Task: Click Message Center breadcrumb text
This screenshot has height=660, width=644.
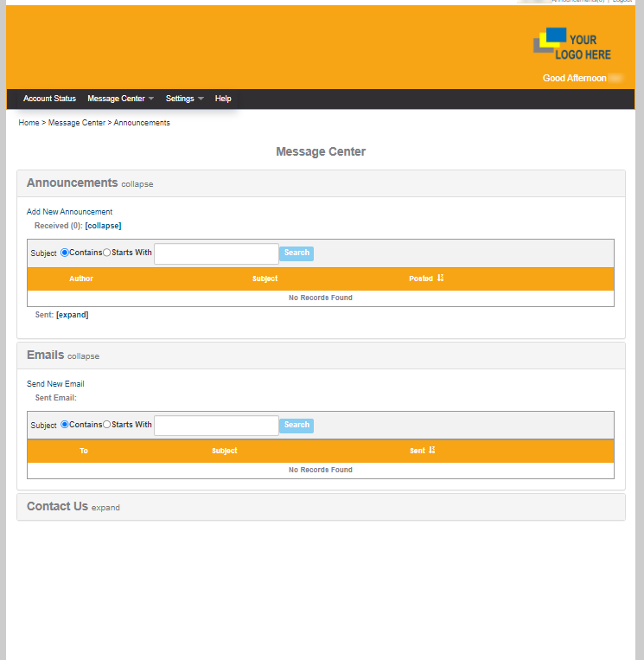Action: click(77, 123)
